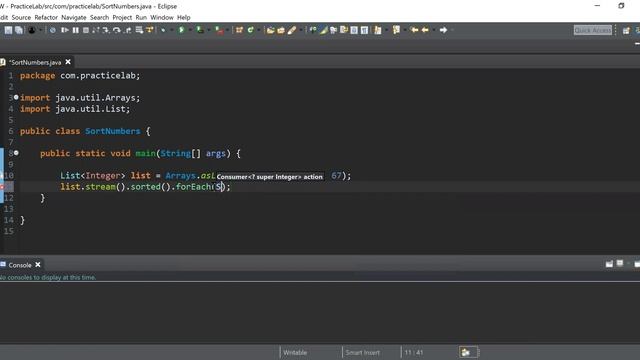Click the Open Perspective icon near Quick Access
The width and height of the screenshot is (640, 360).
pos(626,31)
